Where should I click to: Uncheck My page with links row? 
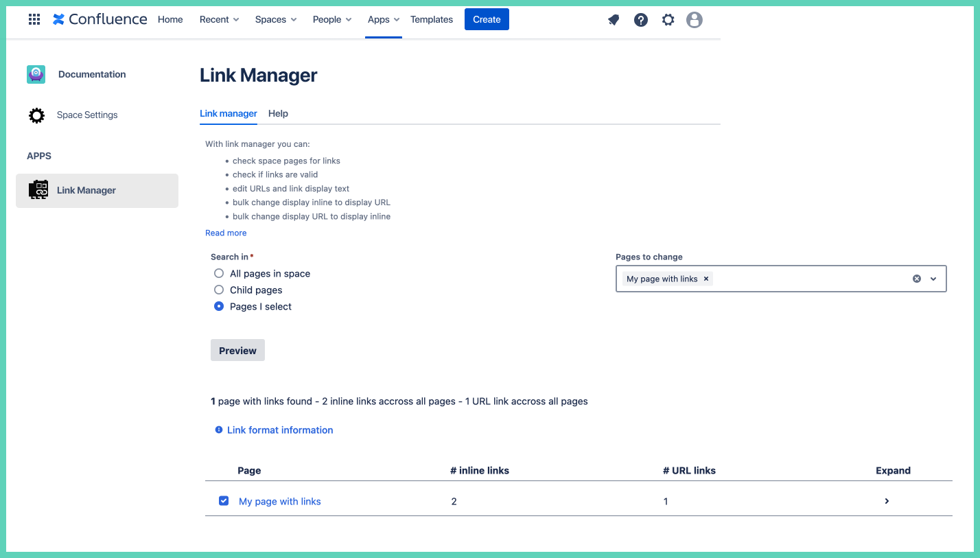click(x=224, y=500)
